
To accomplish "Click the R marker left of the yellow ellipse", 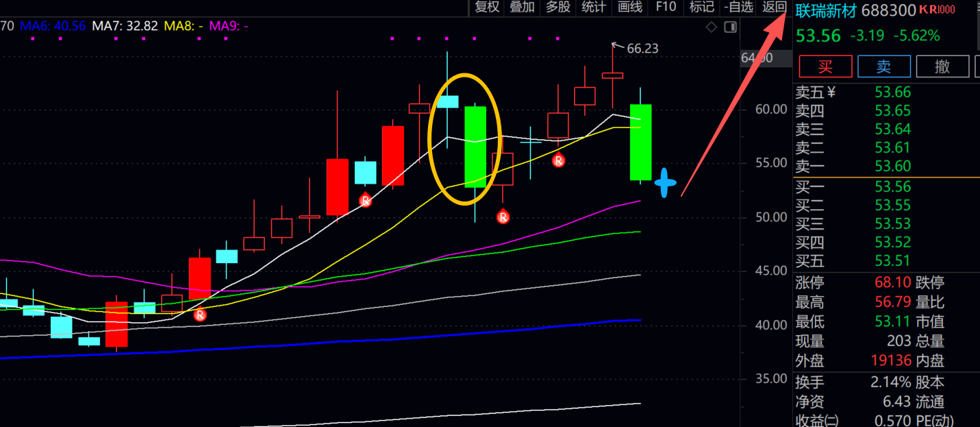I will pos(366,200).
